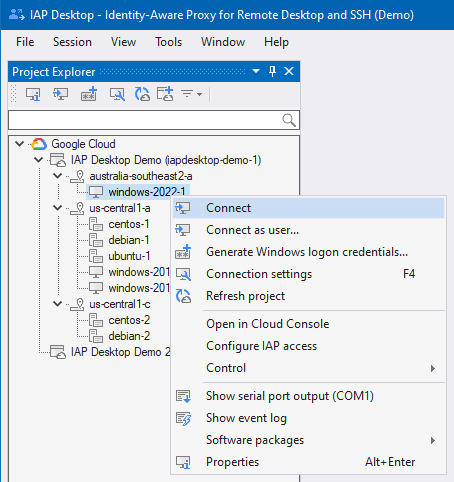This screenshot has width=454, height=482.
Task: Open the File menu
Action: 25,42
